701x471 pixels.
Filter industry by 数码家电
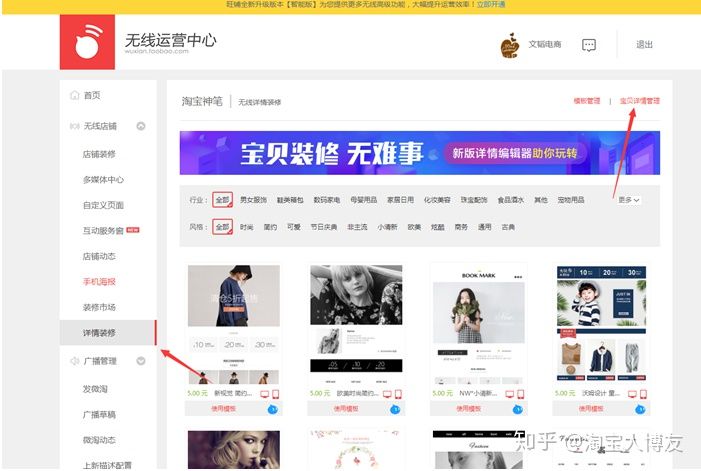pos(327,200)
